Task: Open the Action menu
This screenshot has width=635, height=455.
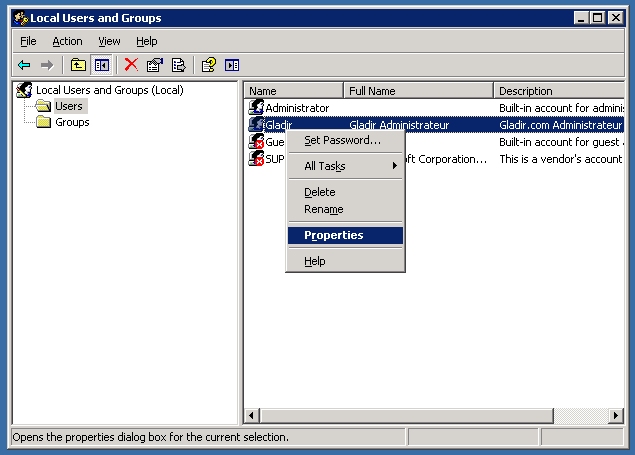Action: pos(67,41)
